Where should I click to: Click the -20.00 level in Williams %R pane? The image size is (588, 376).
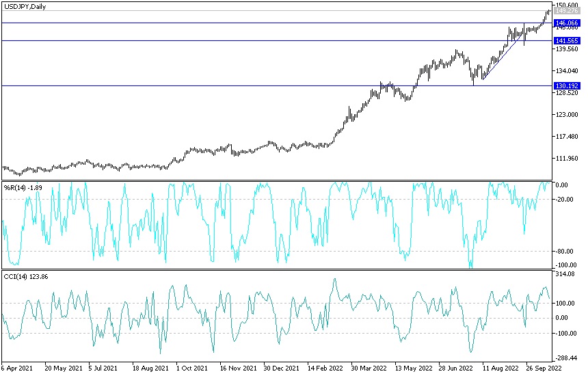(564, 200)
